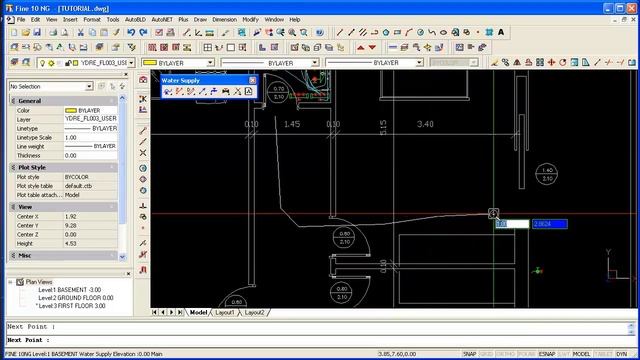Open the File menu
The height and width of the screenshot is (360, 640).
pos(21,20)
